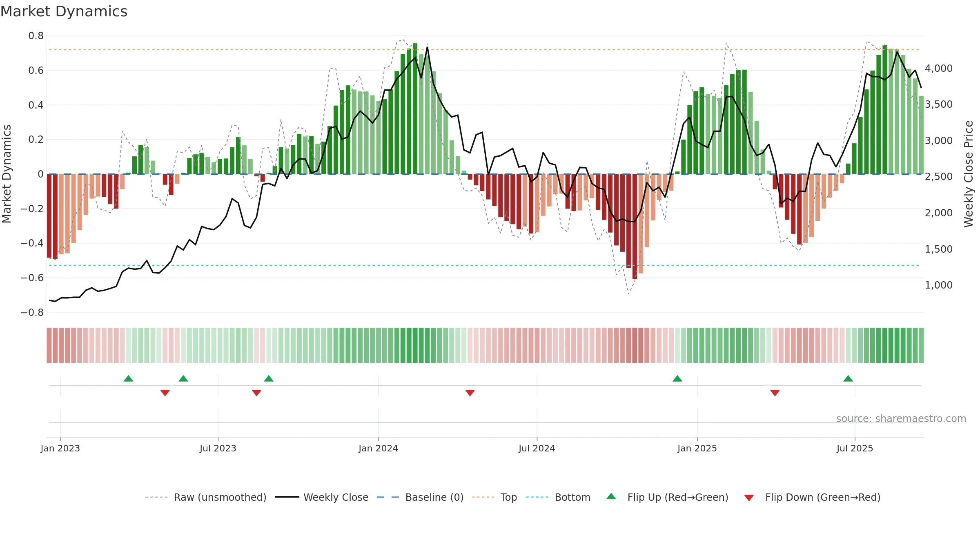Click the source: sharemaestro.com text
980x551 pixels.
tap(901, 419)
